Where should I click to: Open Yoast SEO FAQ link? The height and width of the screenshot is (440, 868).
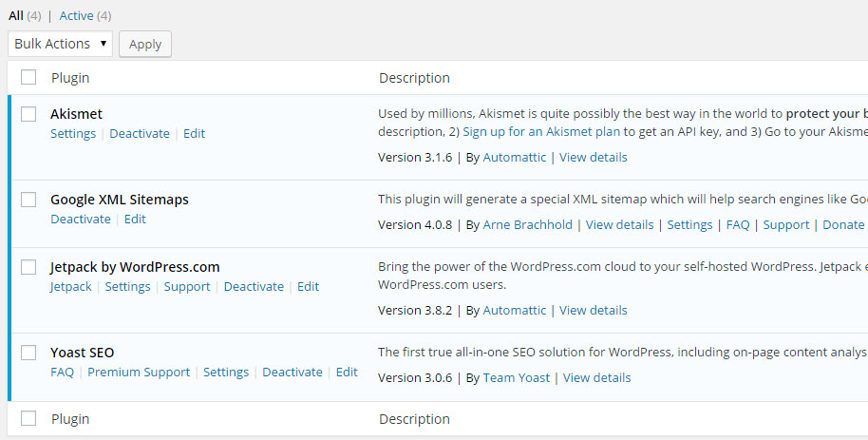coord(62,372)
